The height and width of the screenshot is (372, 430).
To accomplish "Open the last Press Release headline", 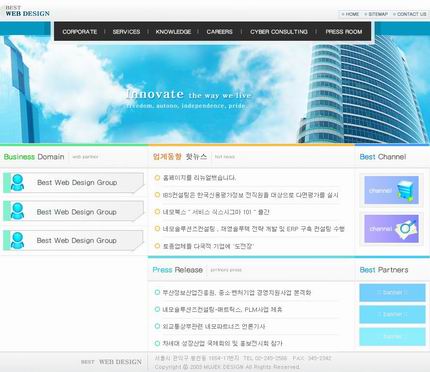I will [222, 343].
